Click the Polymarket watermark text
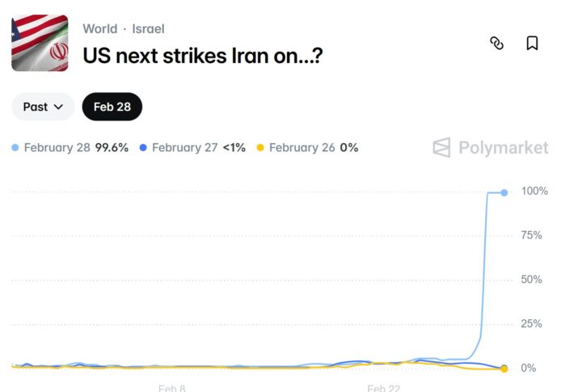This screenshot has height=392, width=561. tap(504, 148)
